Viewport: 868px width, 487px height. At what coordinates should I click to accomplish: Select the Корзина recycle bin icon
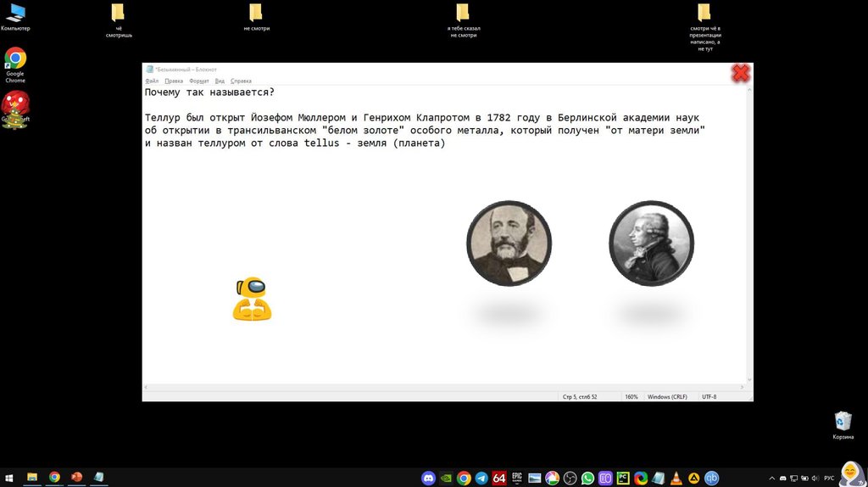pyautogui.click(x=843, y=422)
